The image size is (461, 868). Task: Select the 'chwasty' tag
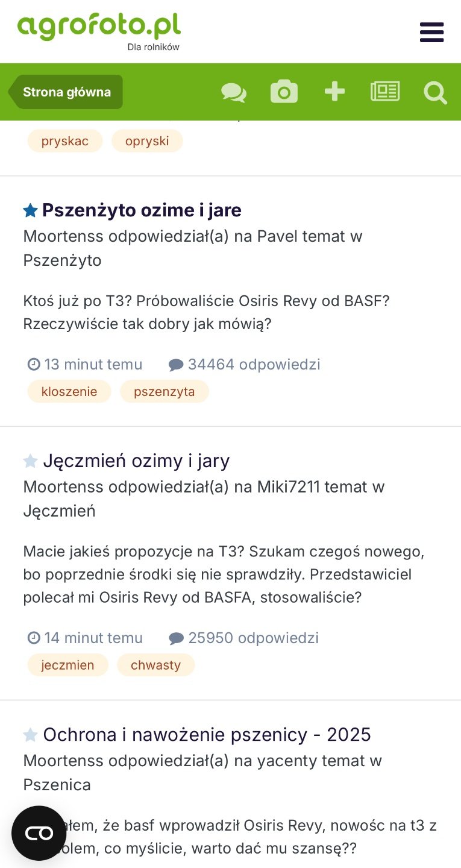click(155, 665)
